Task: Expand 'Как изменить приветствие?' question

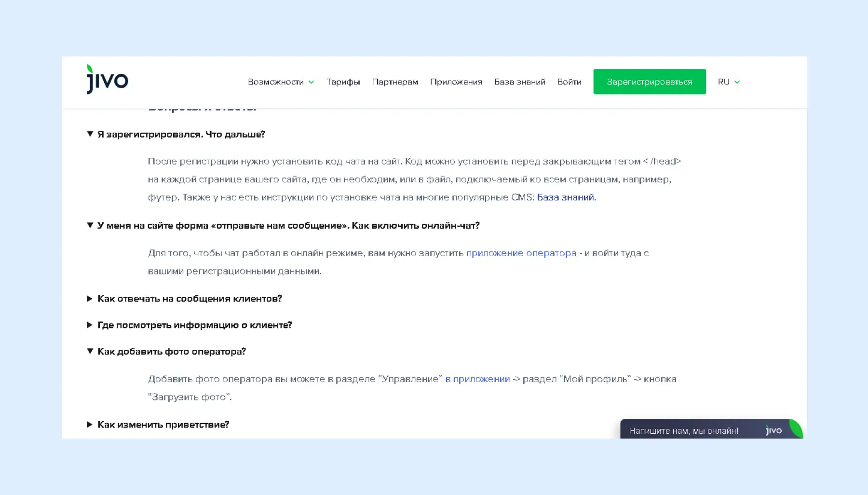Action: point(163,425)
